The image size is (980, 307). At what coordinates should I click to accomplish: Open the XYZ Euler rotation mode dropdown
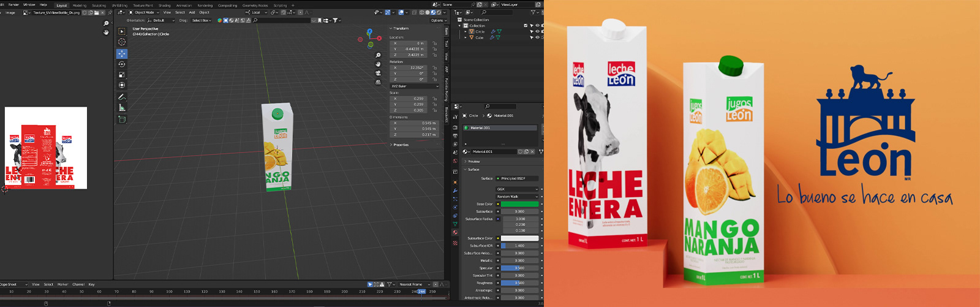point(415,86)
